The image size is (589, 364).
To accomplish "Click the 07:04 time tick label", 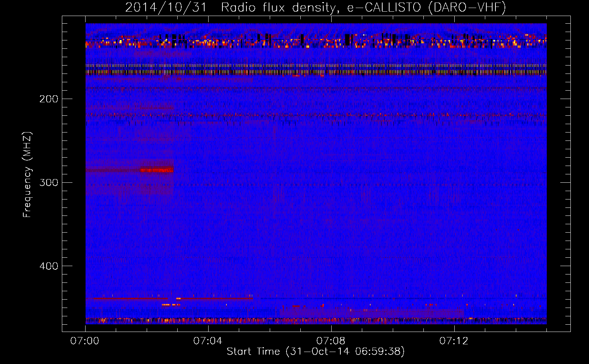I will point(208,341).
